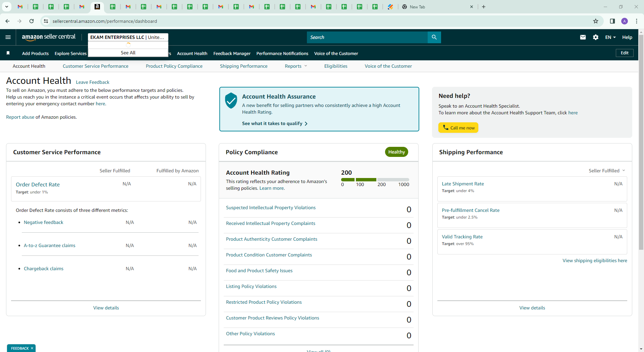Image resolution: width=644 pixels, height=352 pixels.
Task: Open Performance Notifications in the dark menu bar
Action: (282, 53)
